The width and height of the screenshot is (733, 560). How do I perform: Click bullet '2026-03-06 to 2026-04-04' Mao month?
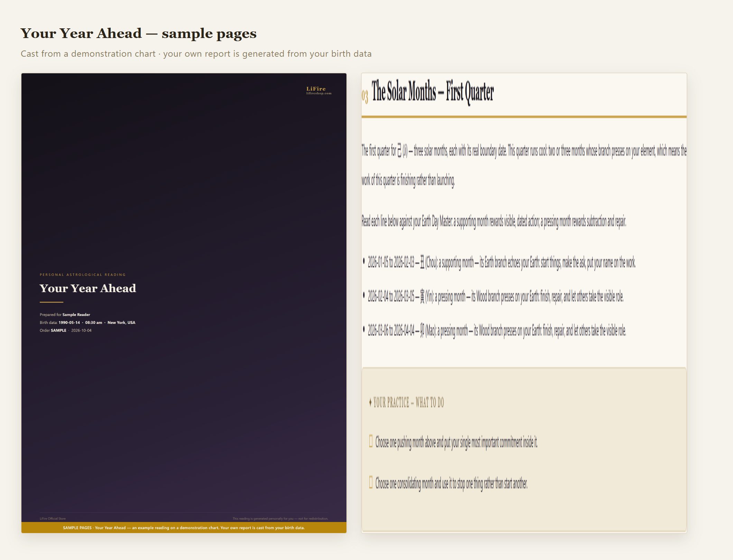[494, 331]
